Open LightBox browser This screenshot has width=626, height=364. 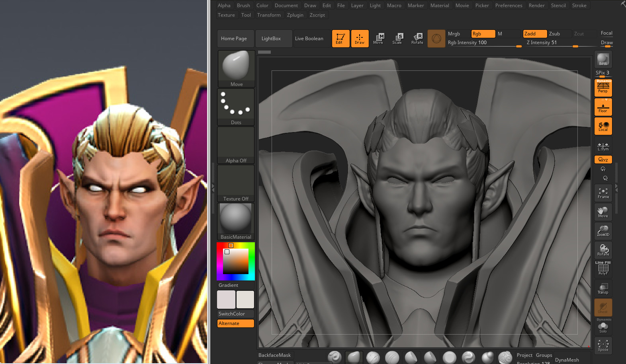pos(274,39)
